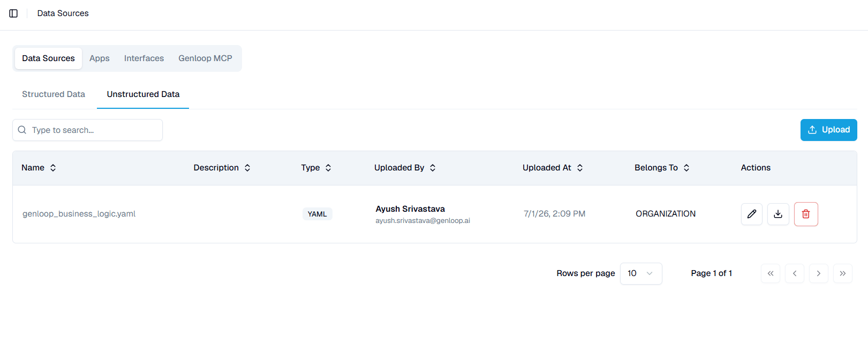This screenshot has width=868, height=342.
Task: Open the Genloop MCP tab
Action: (205, 58)
